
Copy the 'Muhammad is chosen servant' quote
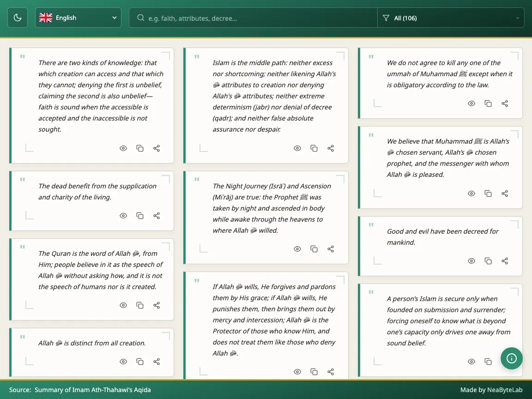[488, 193]
